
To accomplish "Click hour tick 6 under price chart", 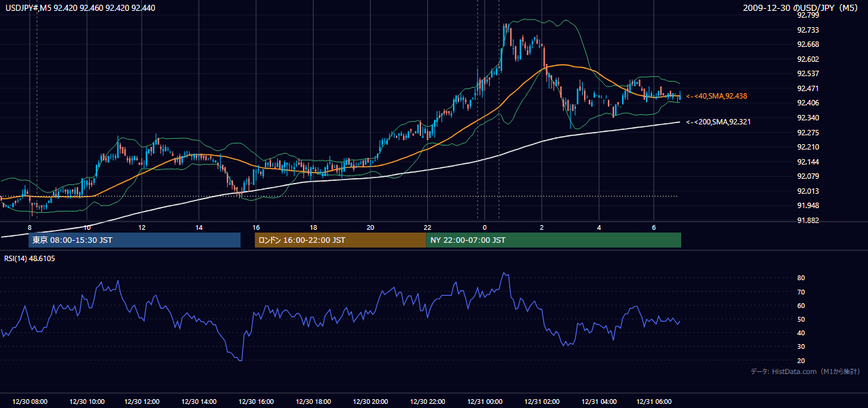I will [653, 227].
